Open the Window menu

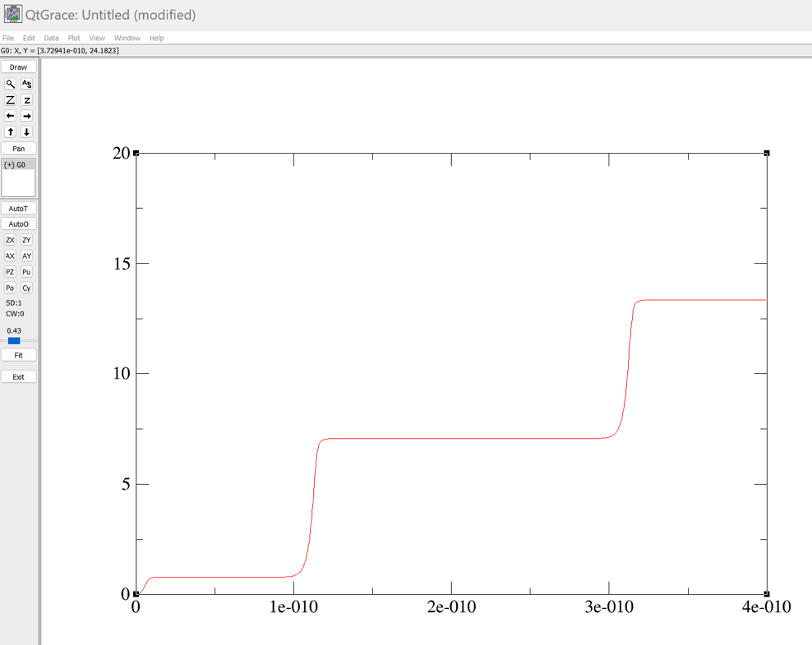click(x=127, y=38)
